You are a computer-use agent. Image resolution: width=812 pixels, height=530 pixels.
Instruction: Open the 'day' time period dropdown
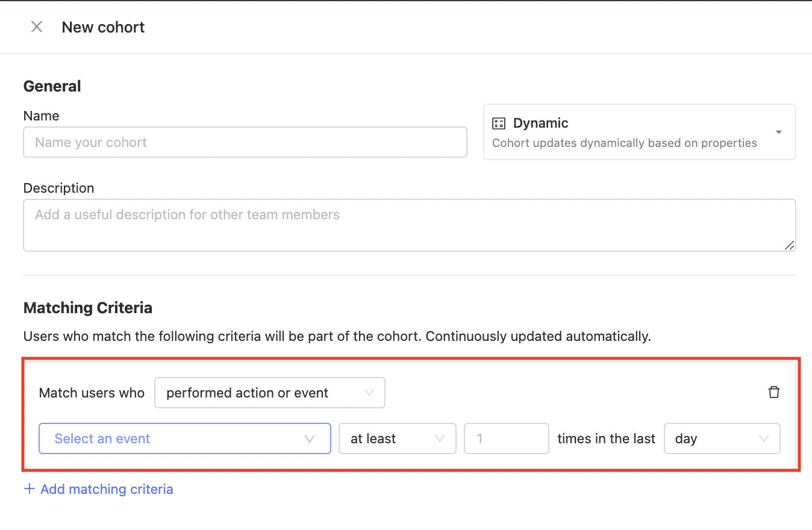tap(722, 438)
